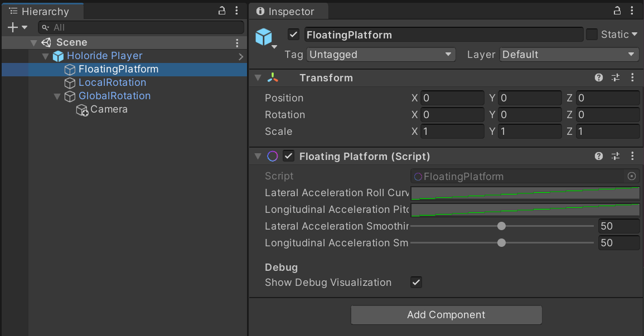The width and height of the screenshot is (644, 336).
Task: Enable the Static checkbox
Action: 592,35
